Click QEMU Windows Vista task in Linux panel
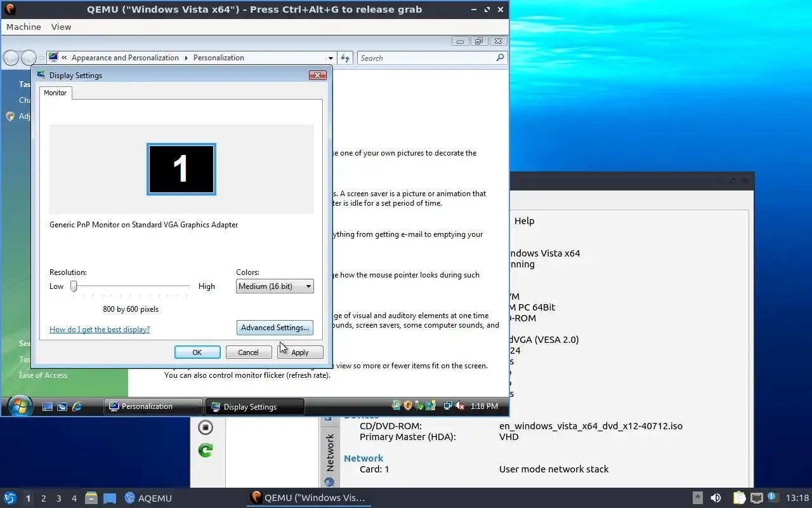The height and width of the screenshot is (508, 812). click(308, 498)
